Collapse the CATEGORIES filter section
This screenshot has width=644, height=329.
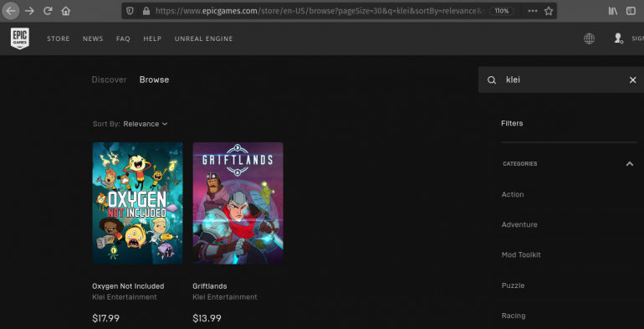click(629, 164)
